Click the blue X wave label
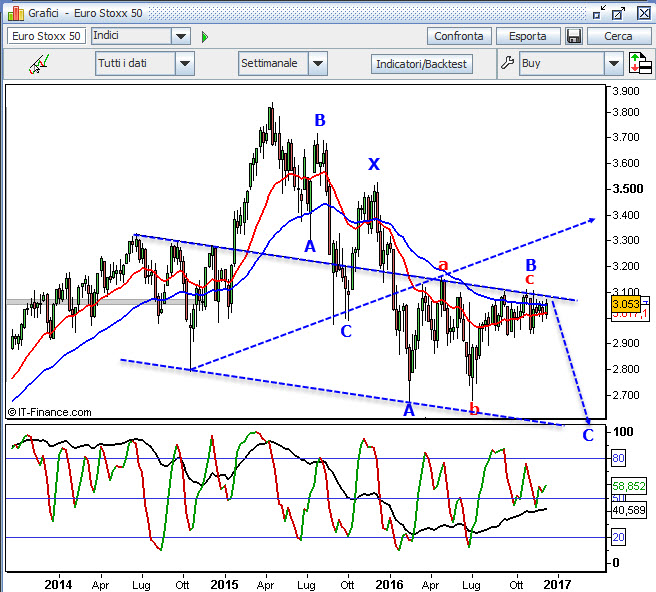The image size is (656, 592). pos(374,164)
